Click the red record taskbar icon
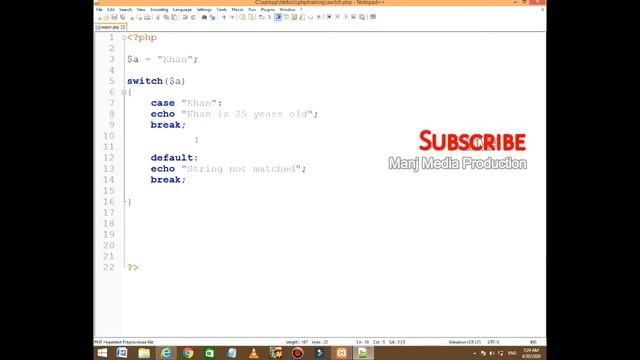This screenshot has height=360, width=640. tap(298, 353)
